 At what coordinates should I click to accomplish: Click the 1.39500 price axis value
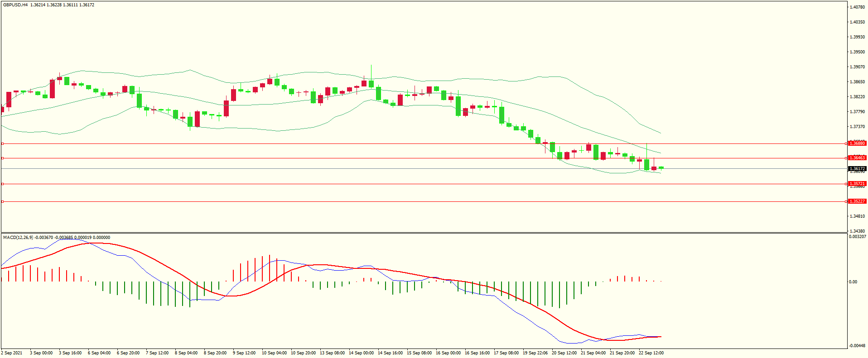pos(858,52)
